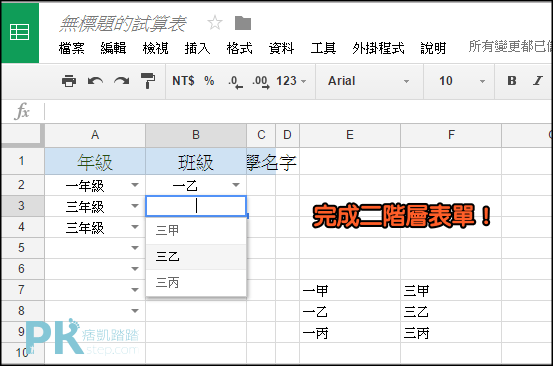The height and width of the screenshot is (366, 553).
Task: Open the 檢視 menu
Action: pos(156,48)
